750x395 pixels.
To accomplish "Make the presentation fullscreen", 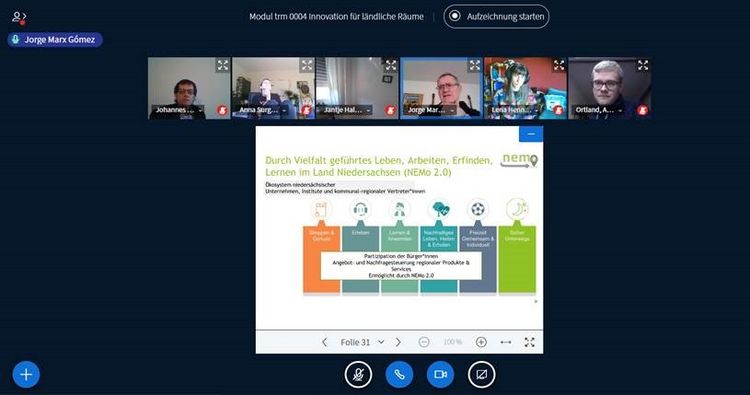I will (x=529, y=342).
